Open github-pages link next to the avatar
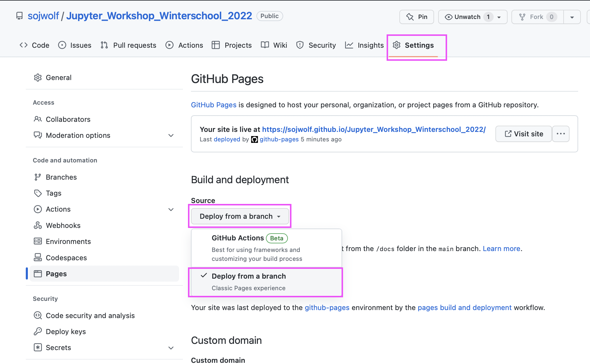 [279, 139]
